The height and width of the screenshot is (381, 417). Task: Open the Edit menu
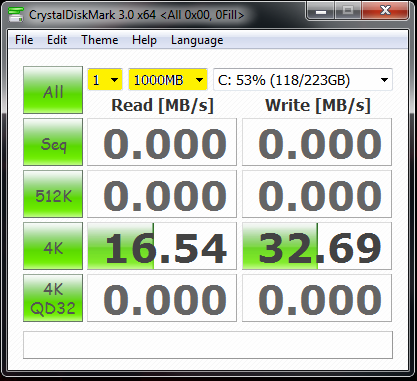[57, 40]
